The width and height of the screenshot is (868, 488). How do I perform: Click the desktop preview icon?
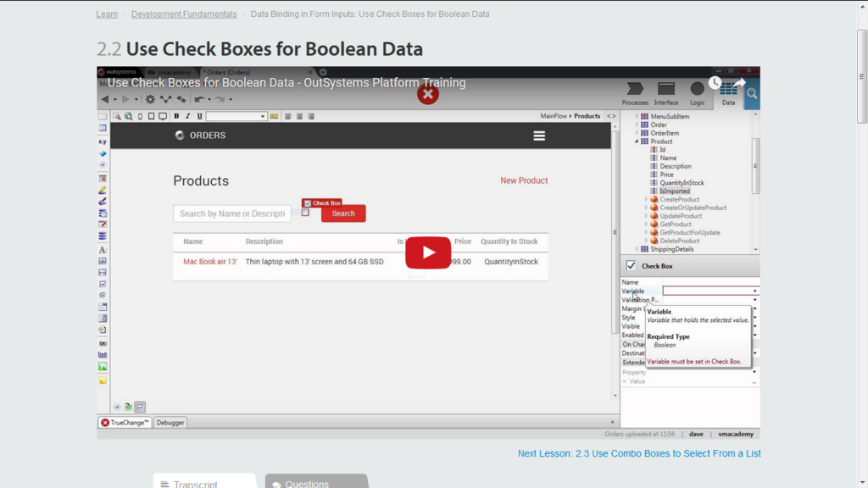pyautogui.click(x=163, y=116)
